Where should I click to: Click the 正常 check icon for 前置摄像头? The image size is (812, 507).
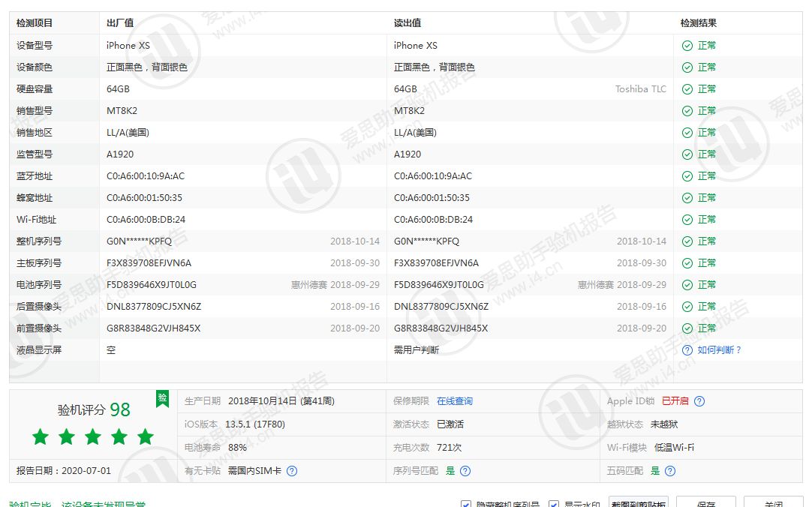tap(687, 328)
